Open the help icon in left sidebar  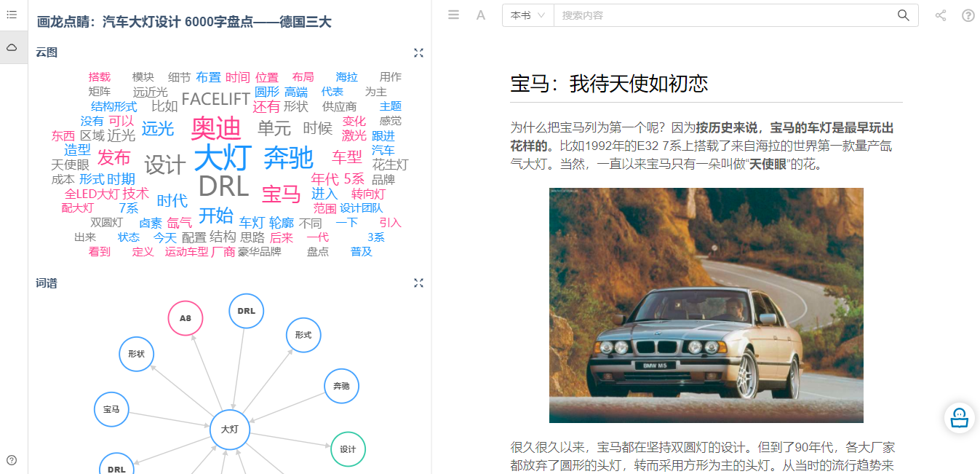click(x=12, y=460)
